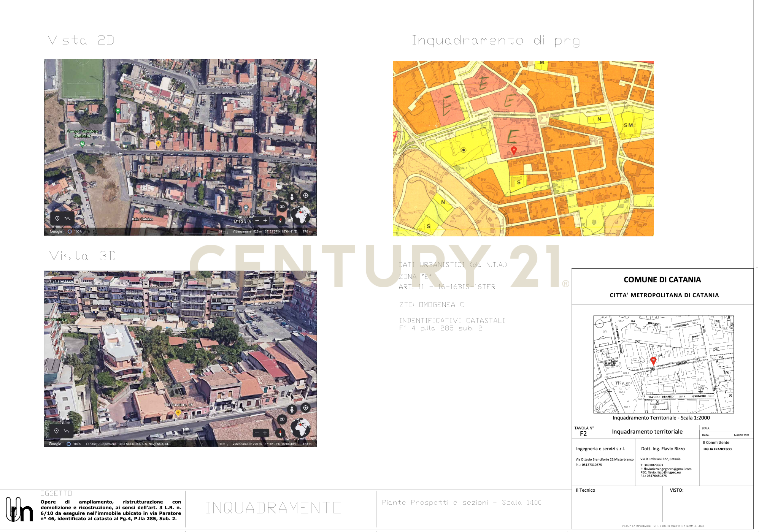
Task: Click the my-location target icon in Vista 3D
Action: [305, 408]
